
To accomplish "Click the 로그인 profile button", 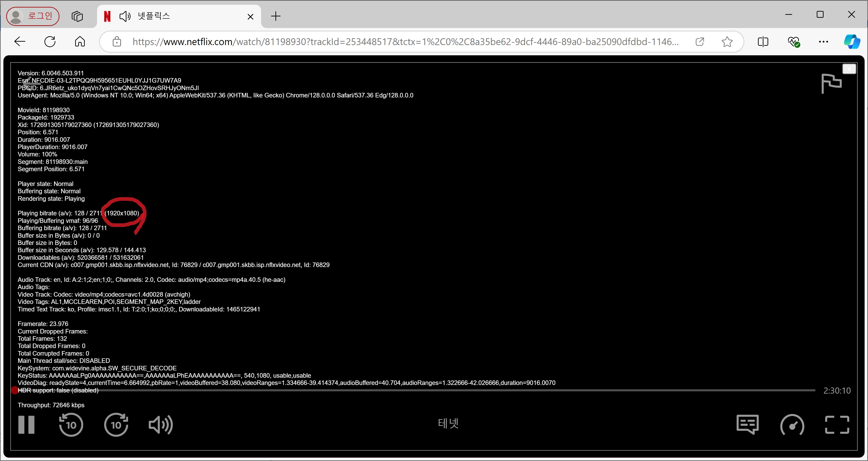I will coord(33,16).
